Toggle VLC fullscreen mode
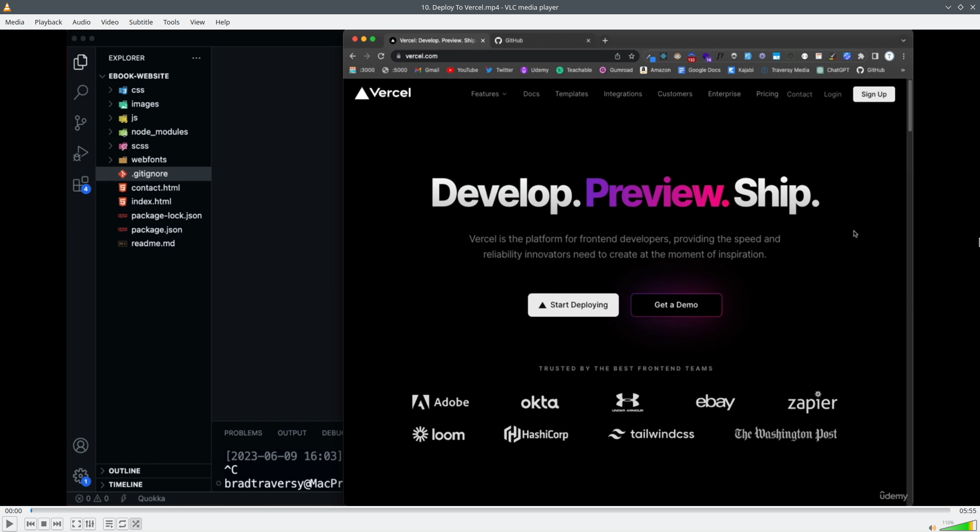980x532 pixels. click(x=77, y=524)
